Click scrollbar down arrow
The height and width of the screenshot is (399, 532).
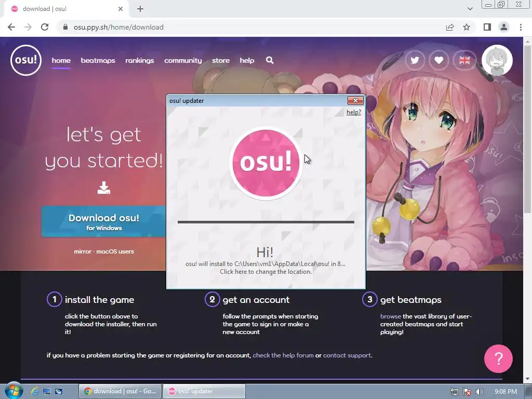pyautogui.click(x=528, y=378)
